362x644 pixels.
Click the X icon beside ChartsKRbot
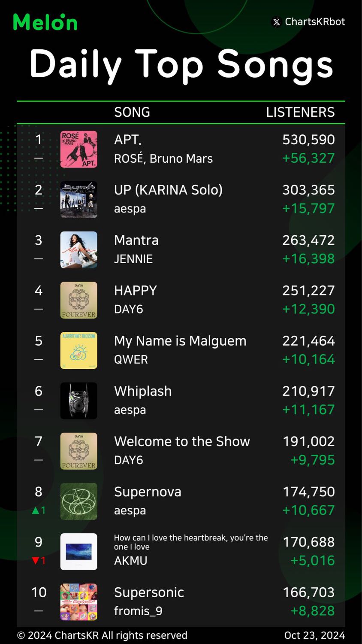pos(277,22)
